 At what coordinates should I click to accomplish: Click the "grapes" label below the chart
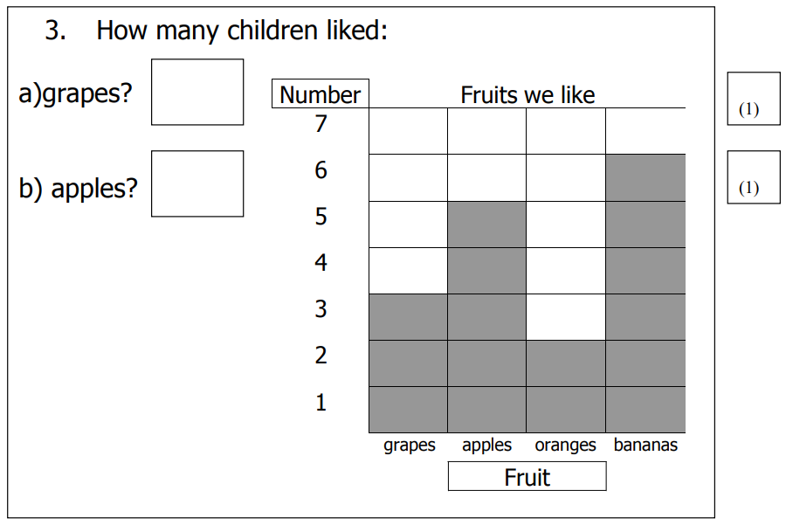pyautogui.click(x=409, y=446)
